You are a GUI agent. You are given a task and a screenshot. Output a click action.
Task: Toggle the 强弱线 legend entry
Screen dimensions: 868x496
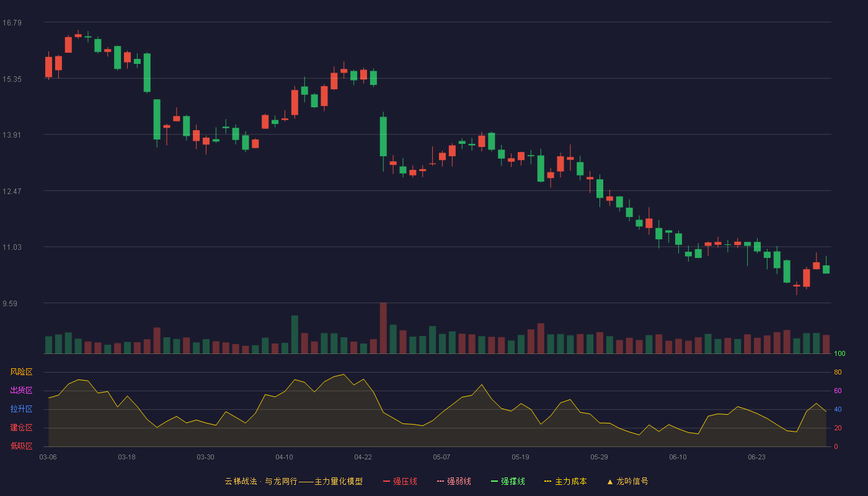click(454, 481)
